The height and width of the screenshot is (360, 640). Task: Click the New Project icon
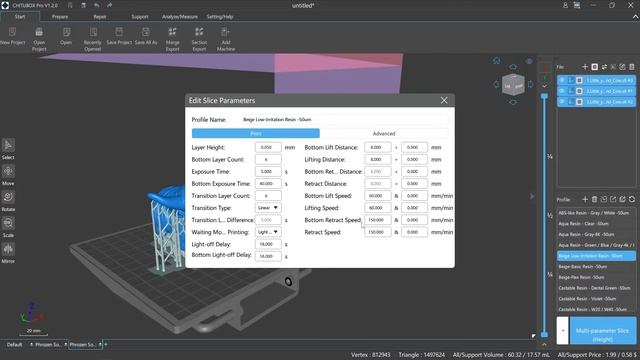click(12, 32)
